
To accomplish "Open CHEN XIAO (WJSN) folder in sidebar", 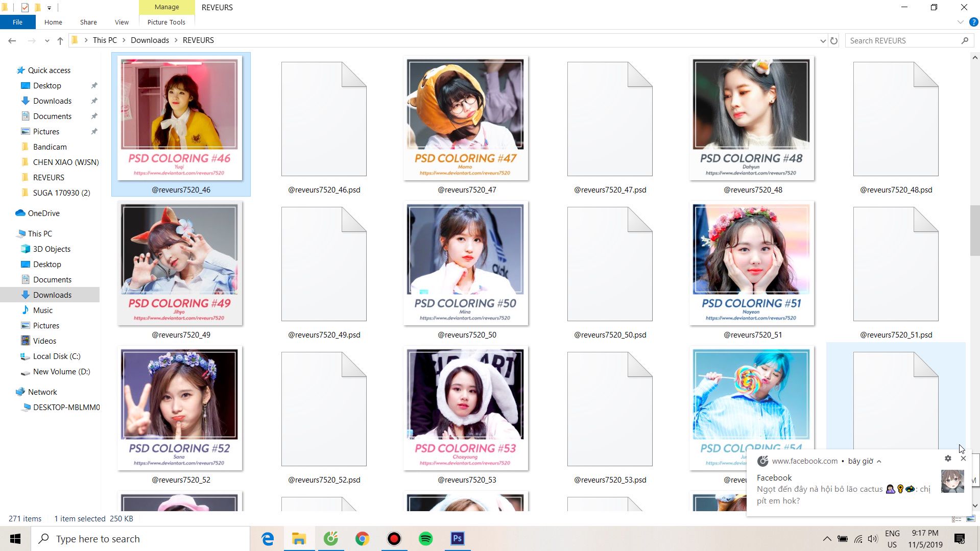I will point(65,162).
